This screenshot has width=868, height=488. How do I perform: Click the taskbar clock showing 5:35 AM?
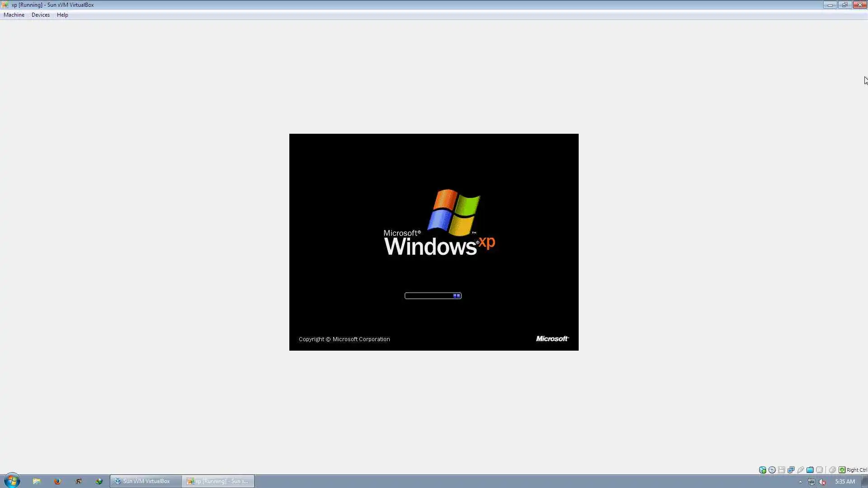pos(844,482)
